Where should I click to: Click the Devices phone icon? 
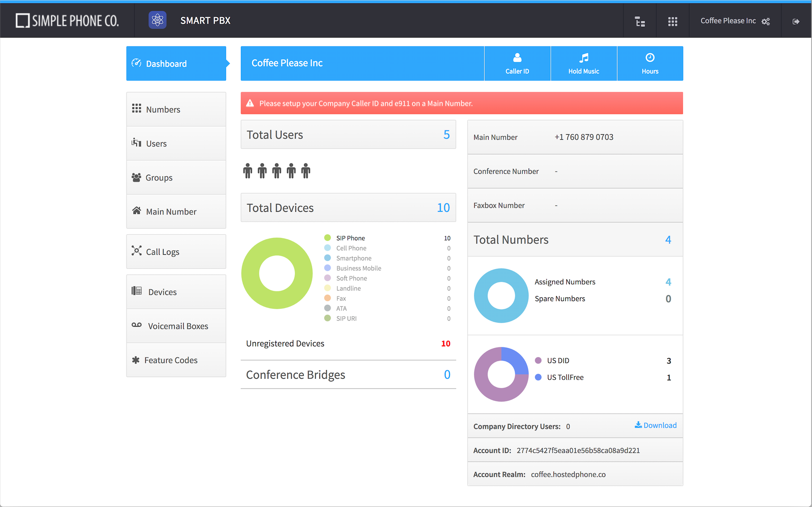click(136, 291)
